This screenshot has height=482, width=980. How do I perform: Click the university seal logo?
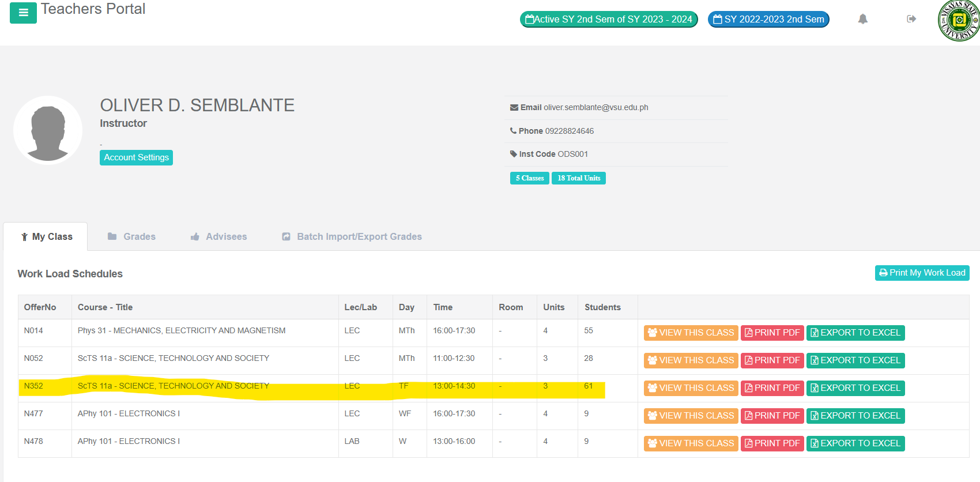959,20
